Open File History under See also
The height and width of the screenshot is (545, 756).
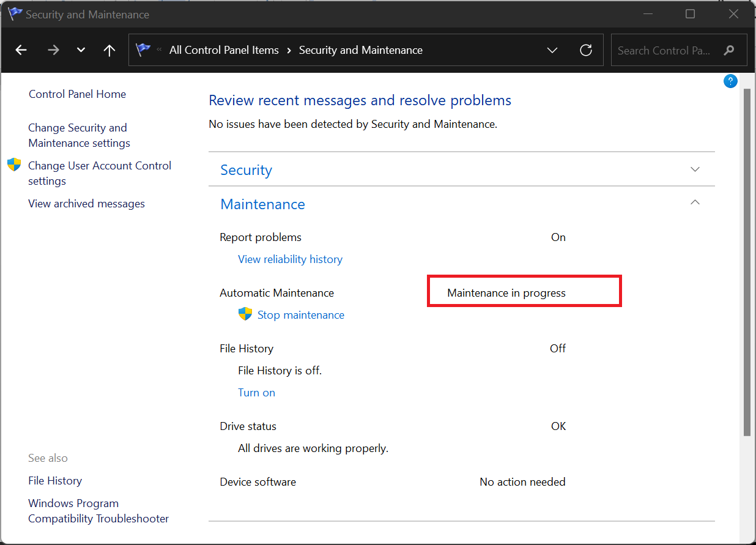tap(55, 481)
